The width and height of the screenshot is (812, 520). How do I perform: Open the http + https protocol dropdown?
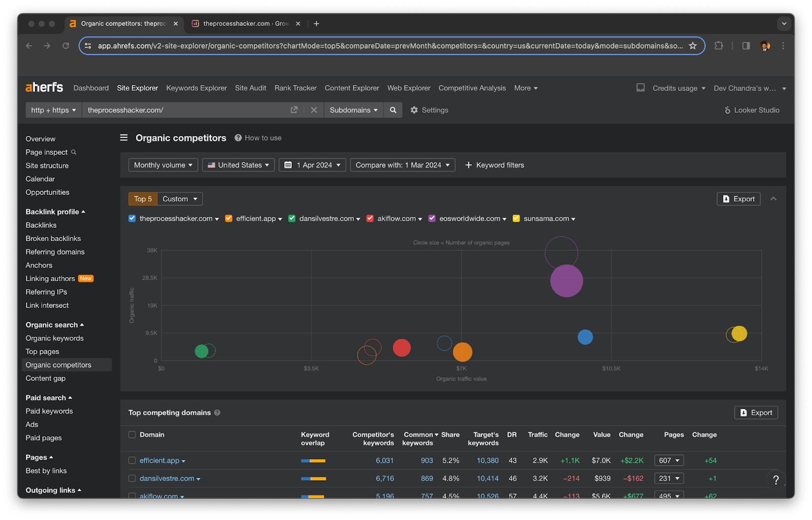pyautogui.click(x=53, y=110)
